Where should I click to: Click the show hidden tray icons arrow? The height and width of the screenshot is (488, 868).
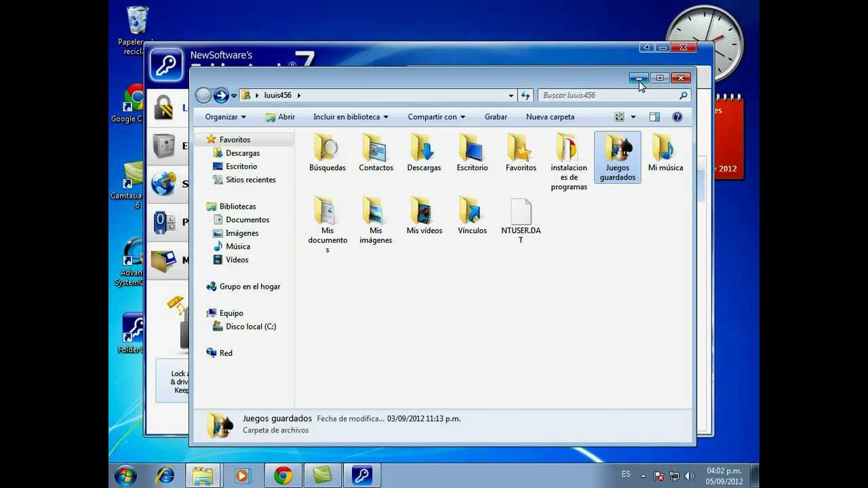pos(644,476)
